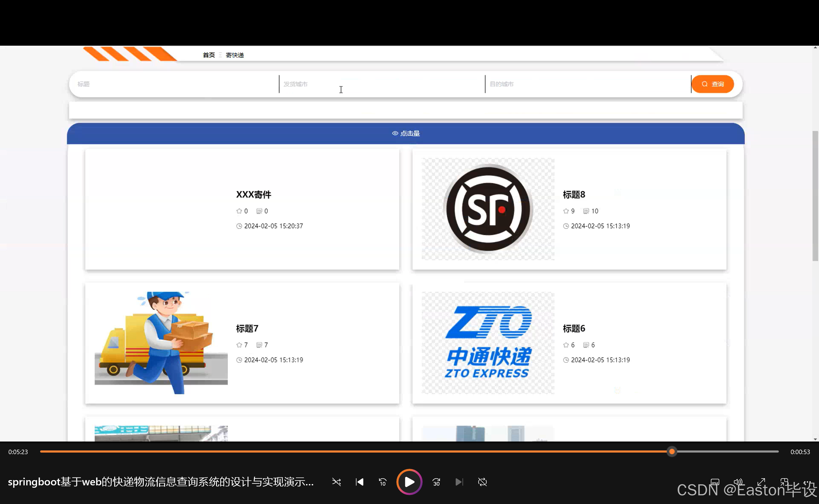The image size is (819, 504).
Task: Go to the previous track
Action: pyautogui.click(x=360, y=482)
